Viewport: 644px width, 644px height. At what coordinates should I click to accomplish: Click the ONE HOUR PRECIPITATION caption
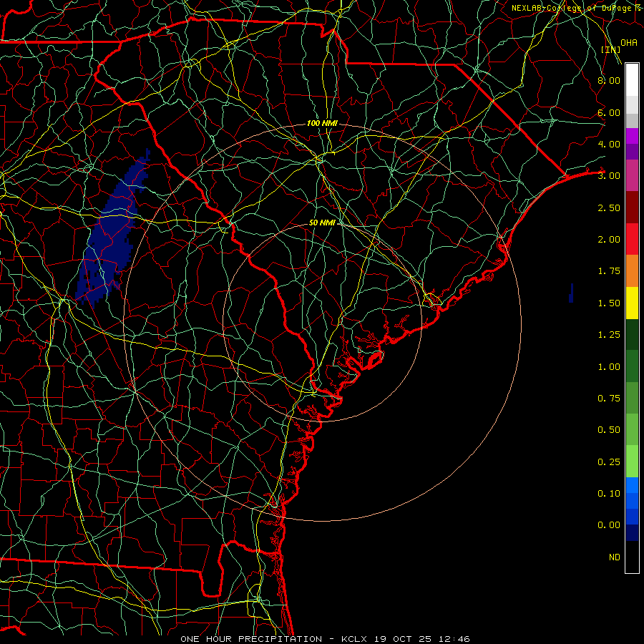[x=251, y=639]
